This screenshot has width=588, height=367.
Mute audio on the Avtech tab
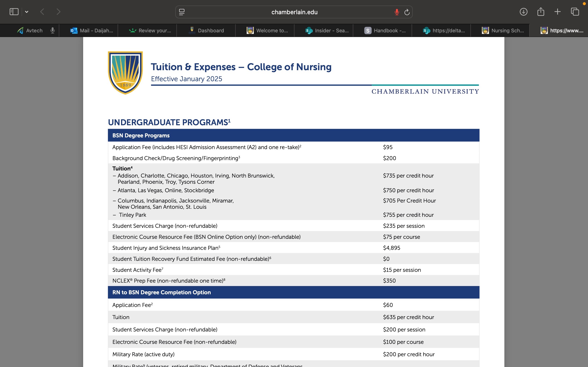tap(52, 31)
